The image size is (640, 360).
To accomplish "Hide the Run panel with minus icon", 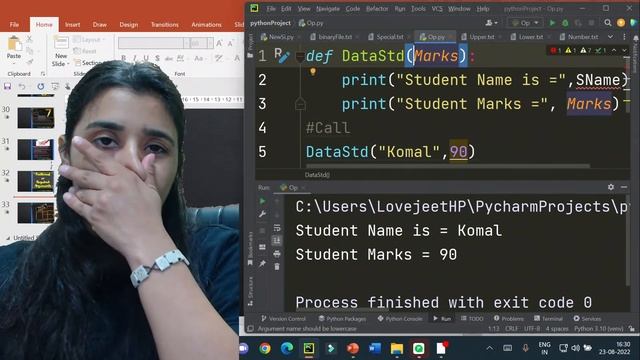I will [624, 187].
